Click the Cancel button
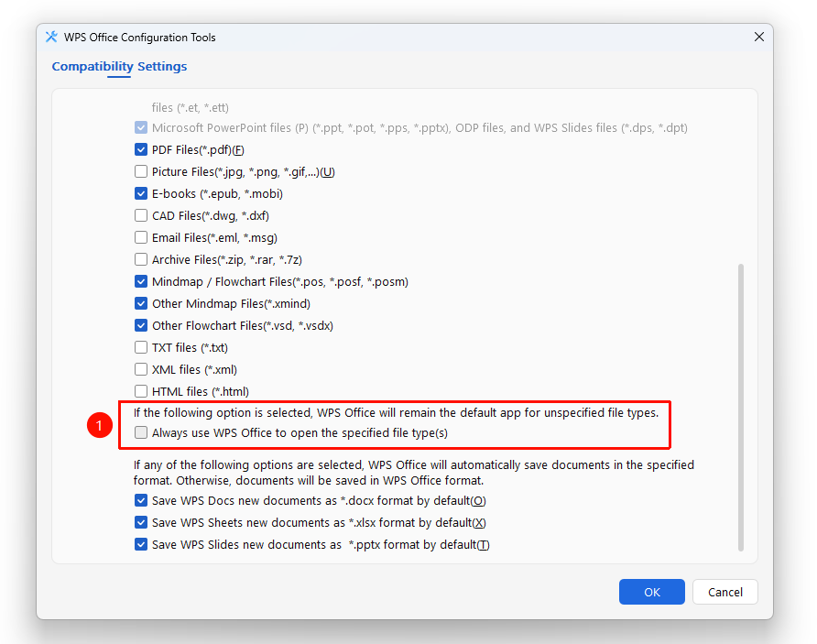Viewport: 817px width, 644px height. click(725, 592)
